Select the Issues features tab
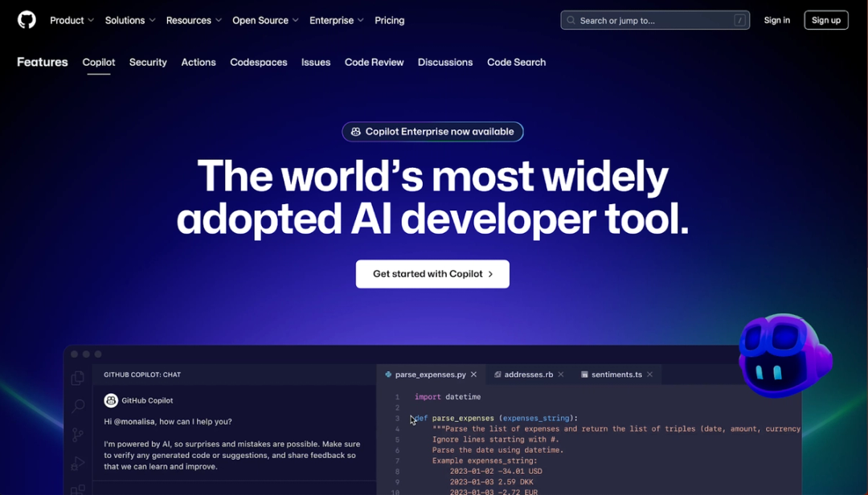Screen dimensions: 868x495 [x=316, y=63]
